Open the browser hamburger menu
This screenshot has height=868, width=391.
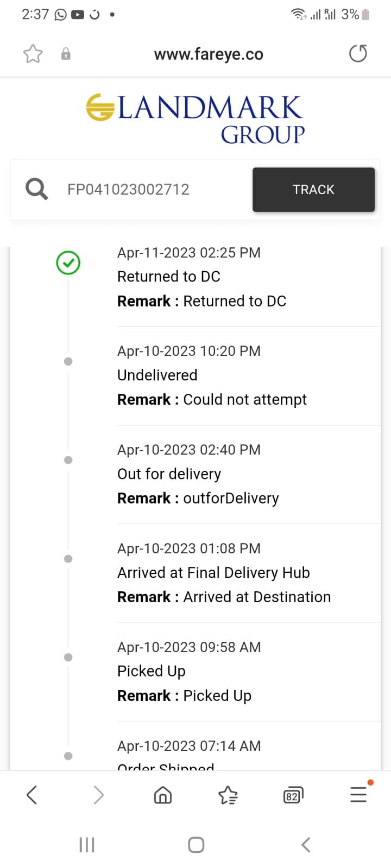358,794
